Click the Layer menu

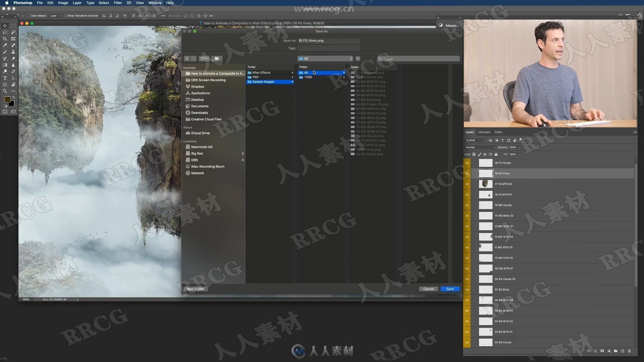click(76, 3)
